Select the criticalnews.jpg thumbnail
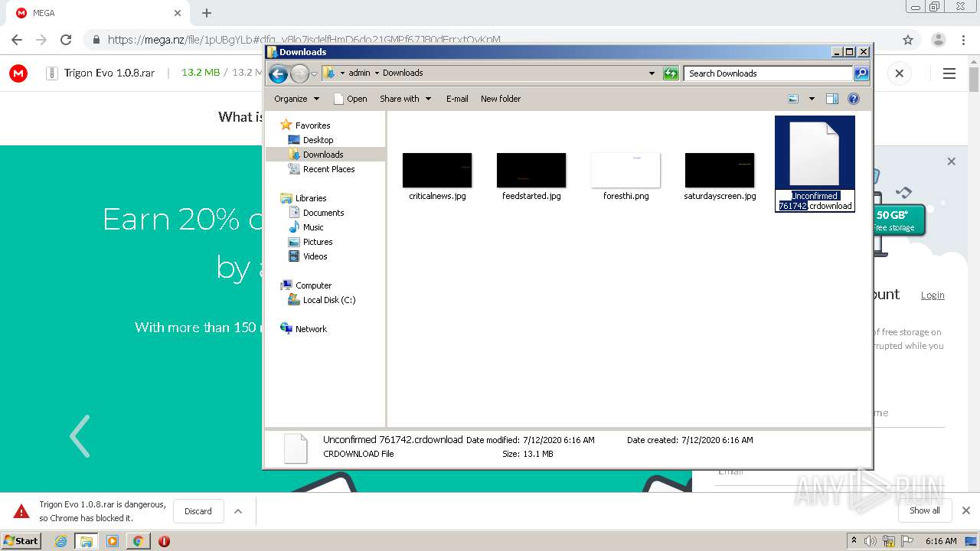This screenshot has height=551, width=980. (x=437, y=170)
